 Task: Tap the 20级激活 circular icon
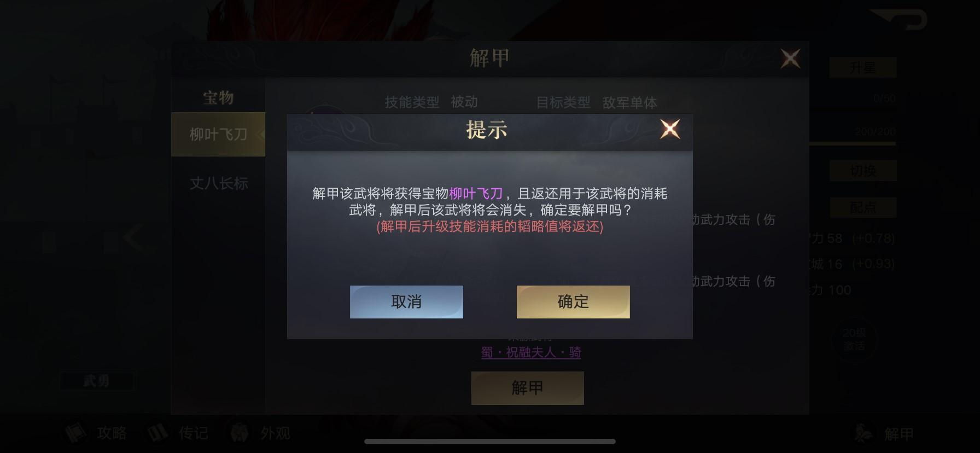coord(854,340)
